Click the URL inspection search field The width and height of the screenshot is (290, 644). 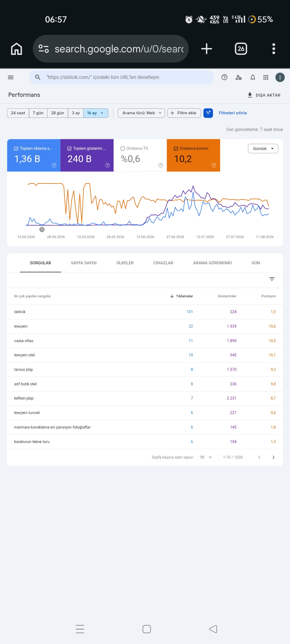tap(122, 77)
